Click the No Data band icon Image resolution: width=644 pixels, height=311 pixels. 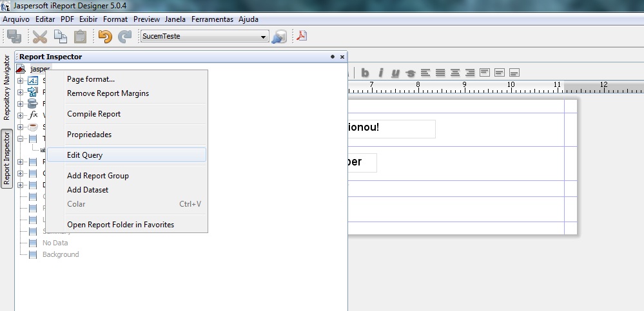point(33,243)
